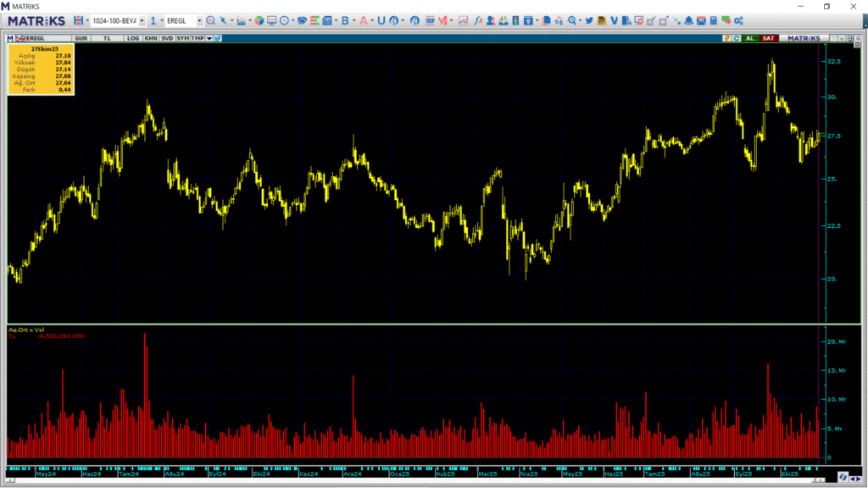Click the handshake icon
The image size is (868, 488).
(x=303, y=20)
